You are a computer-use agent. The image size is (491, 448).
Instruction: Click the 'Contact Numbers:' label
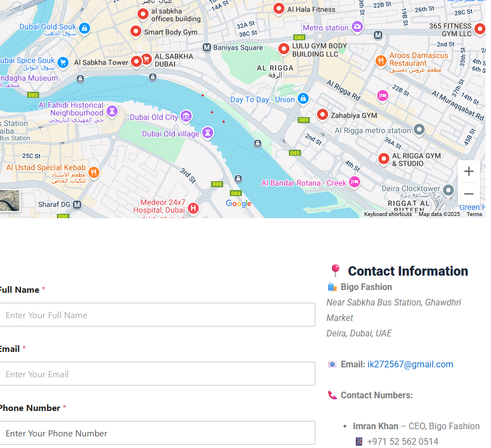[377, 396]
